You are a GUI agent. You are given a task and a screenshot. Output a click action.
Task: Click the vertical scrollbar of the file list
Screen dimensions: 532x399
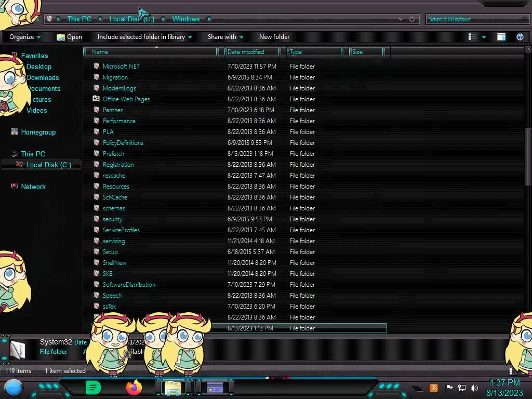pos(528,157)
